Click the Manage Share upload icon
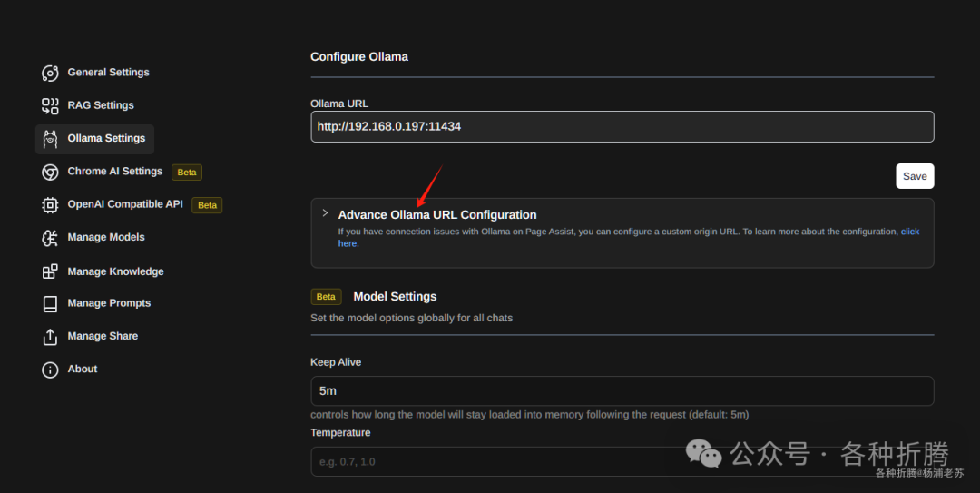The image size is (980, 493). [51, 337]
